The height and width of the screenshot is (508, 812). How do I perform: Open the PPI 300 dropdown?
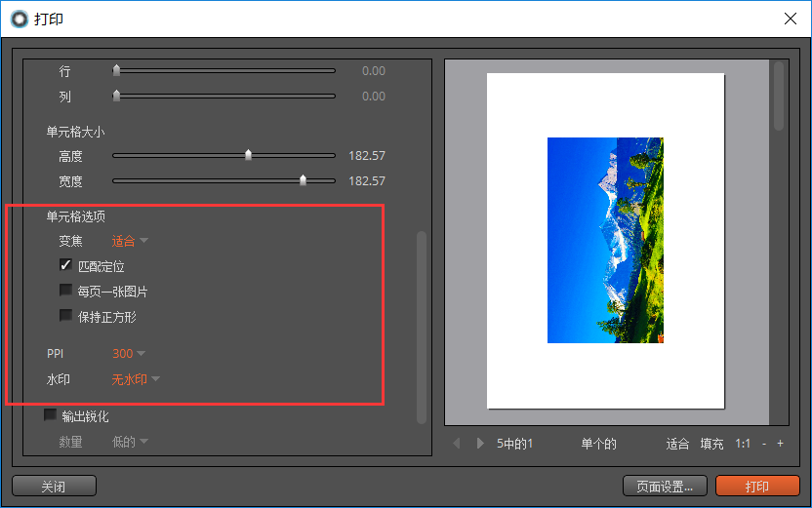[x=129, y=353]
